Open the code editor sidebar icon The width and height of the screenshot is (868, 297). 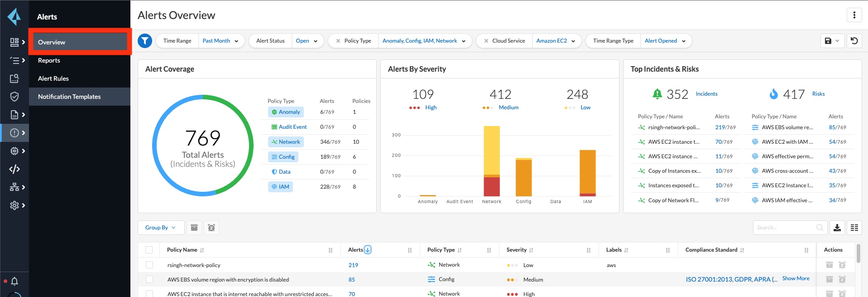tap(14, 169)
